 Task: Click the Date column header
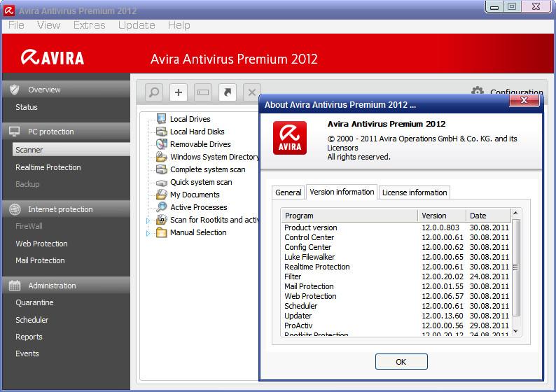489,216
